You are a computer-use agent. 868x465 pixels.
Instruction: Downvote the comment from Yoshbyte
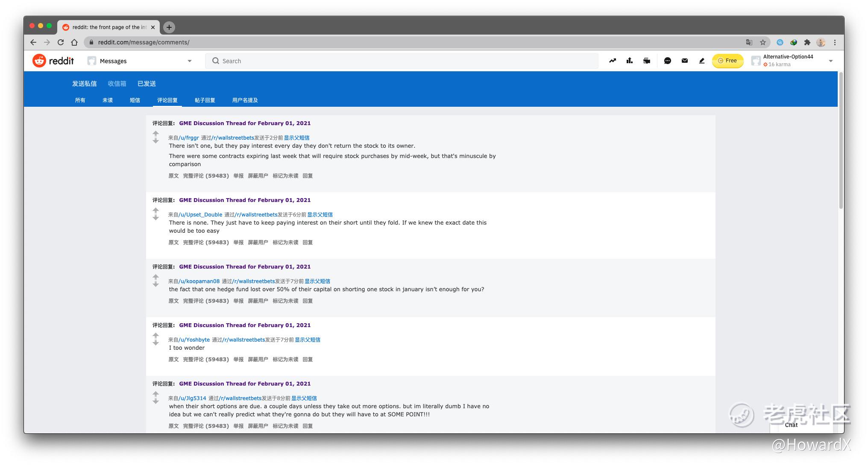[x=155, y=342]
